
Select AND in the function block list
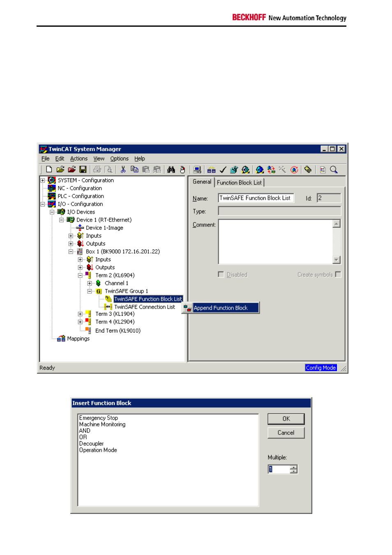point(85,431)
